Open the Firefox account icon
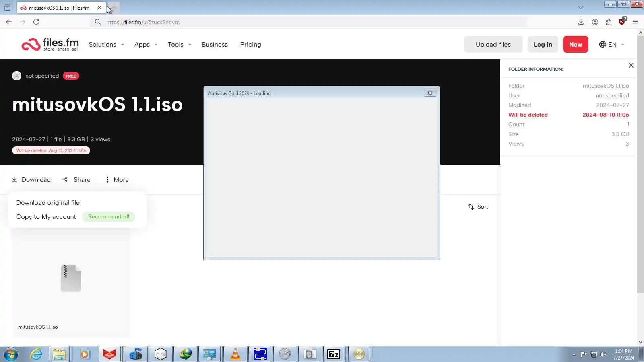 (x=595, y=22)
